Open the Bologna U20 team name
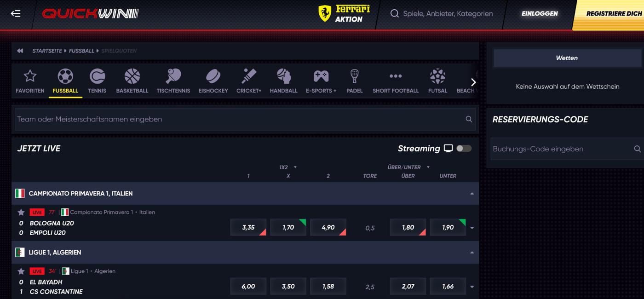 pyautogui.click(x=52, y=223)
